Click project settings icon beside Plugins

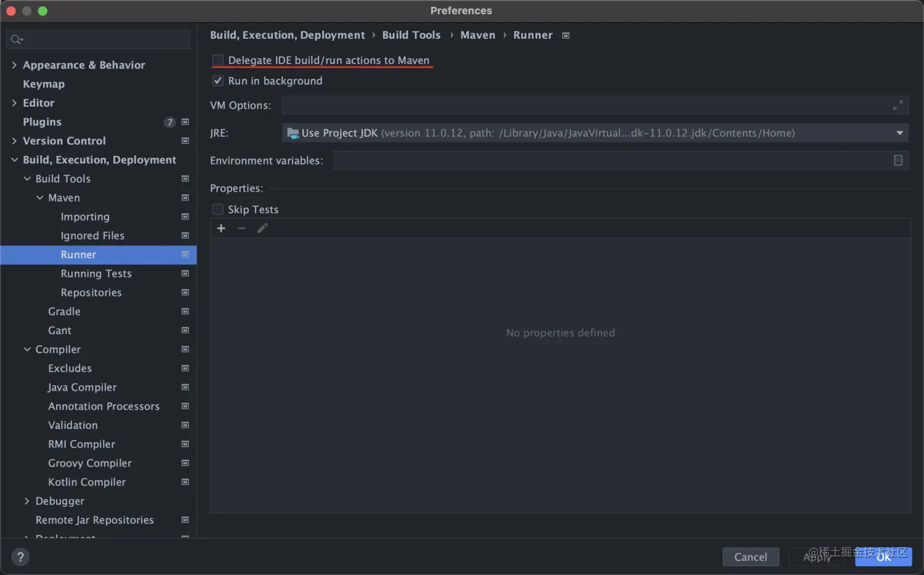(x=185, y=122)
